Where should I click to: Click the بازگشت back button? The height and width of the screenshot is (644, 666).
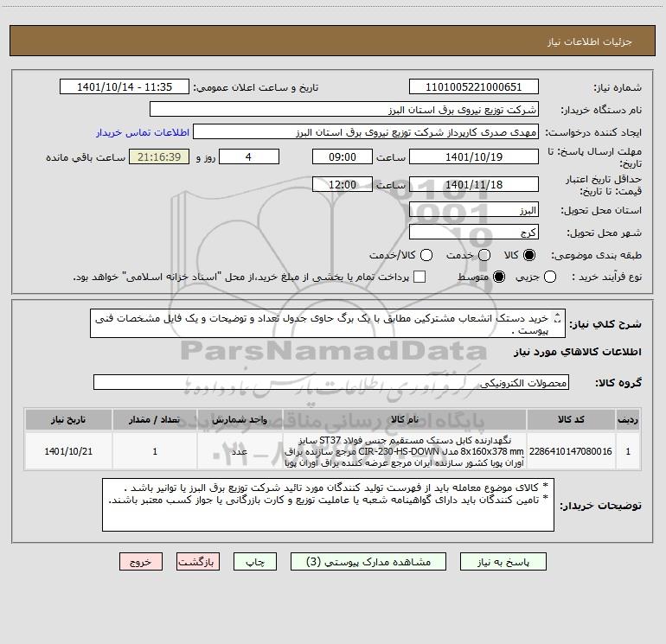198,562
